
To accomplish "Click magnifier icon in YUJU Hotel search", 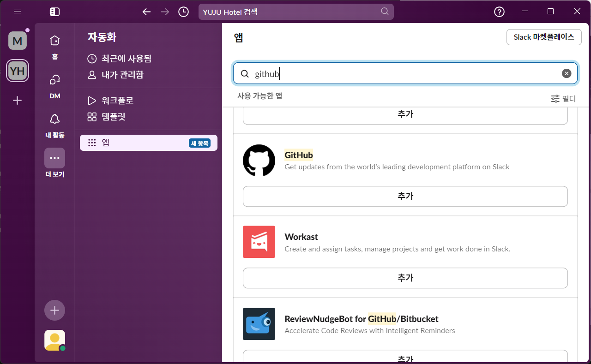I will tap(385, 12).
